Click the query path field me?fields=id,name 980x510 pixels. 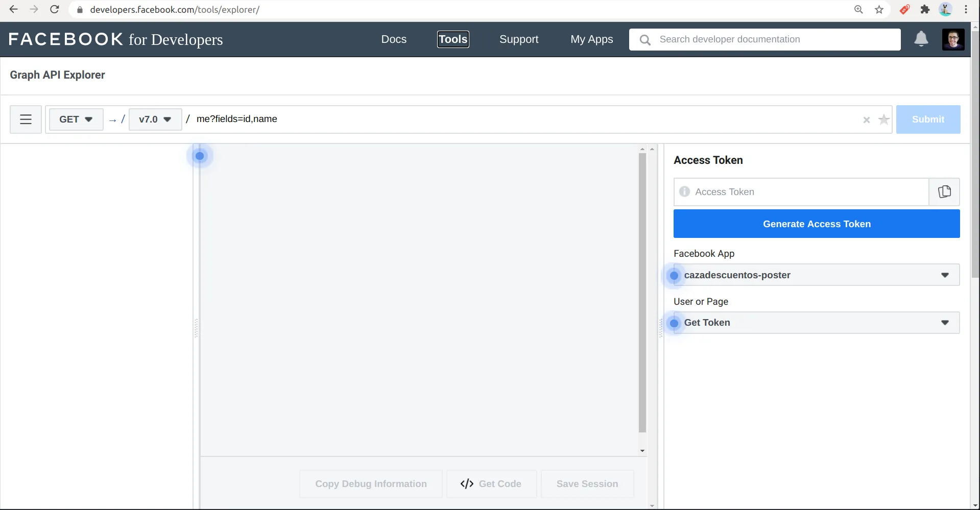(x=523, y=119)
